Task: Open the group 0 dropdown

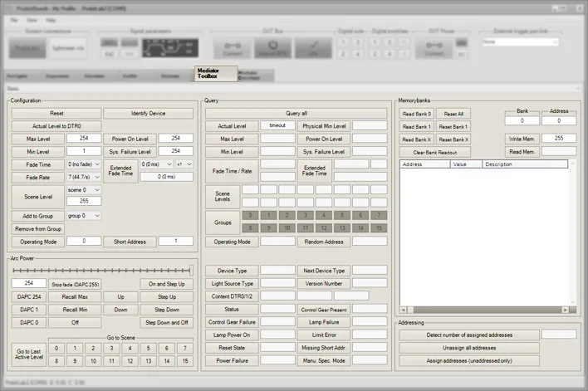Action: [84, 216]
